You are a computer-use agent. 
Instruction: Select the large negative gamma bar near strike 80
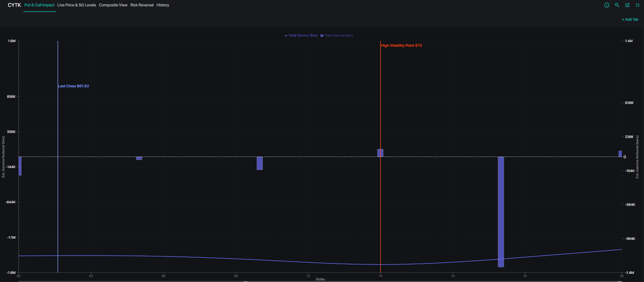[x=501, y=212]
